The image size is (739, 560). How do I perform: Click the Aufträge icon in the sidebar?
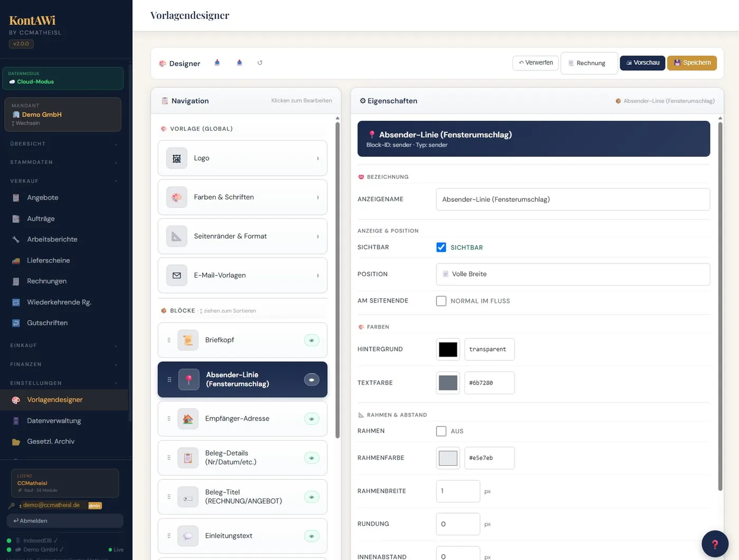point(16,219)
